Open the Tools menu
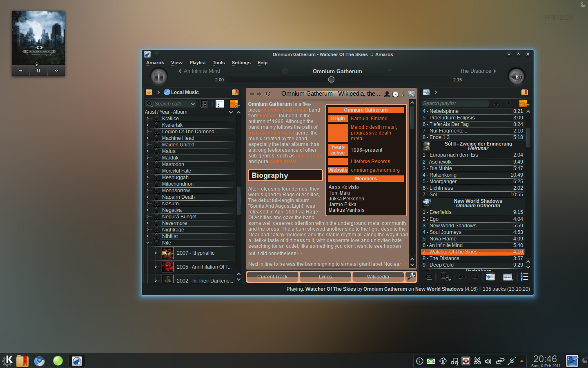Image resolution: width=588 pixels, height=368 pixels. click(219, 63)
